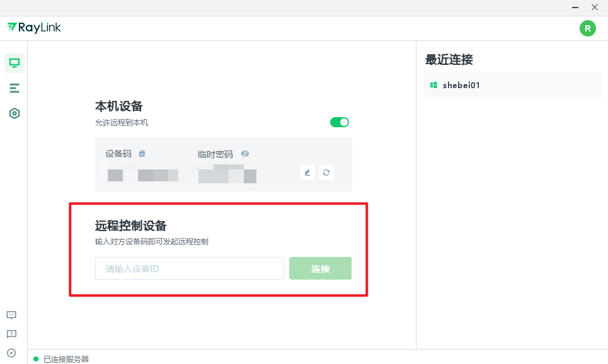Edit the temporary password with the pencil icon
Image resolution: width=608 pixels, height=364 pixels.
tap(307, 172)
